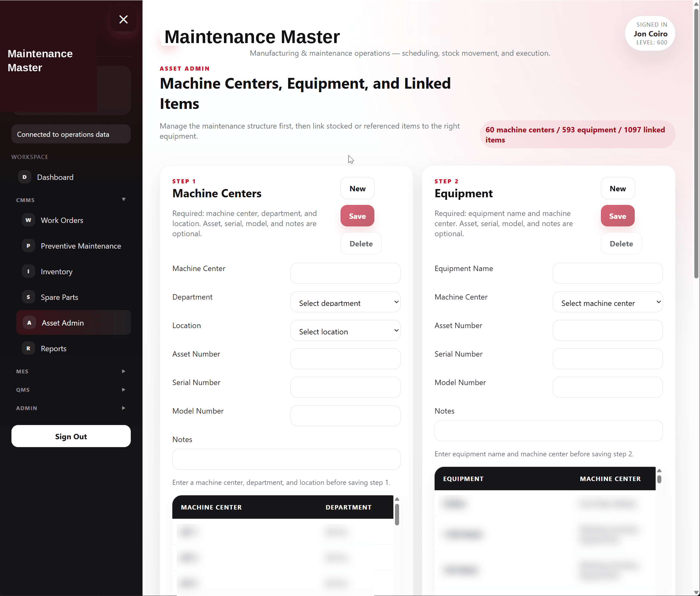Open Work Orders in the sidebar
Screen dimensions: 700x596
click(73, 220)
